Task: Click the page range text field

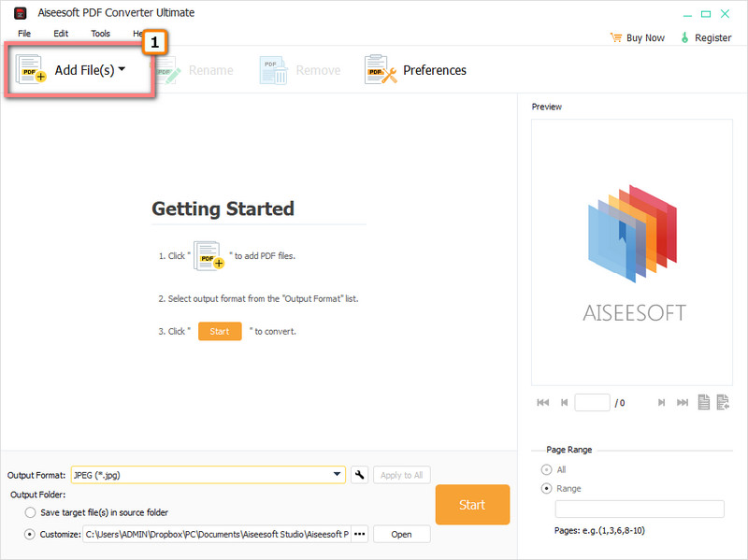Action: coord(640,509)
